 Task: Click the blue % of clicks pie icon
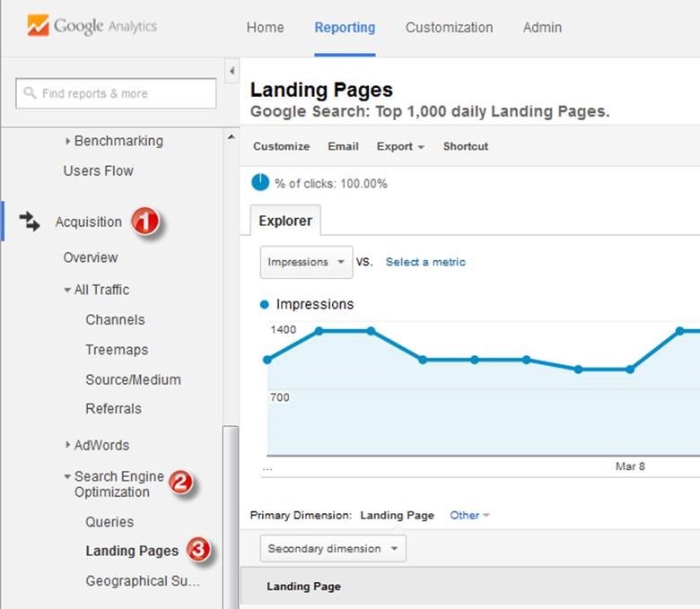tap(260, 183)
